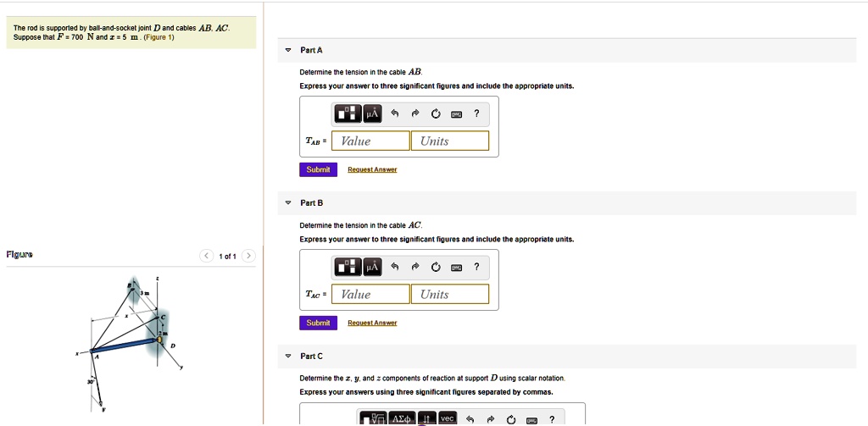Go to the previous figure
This screenshot has height=426, width=868.
point(206,256)
